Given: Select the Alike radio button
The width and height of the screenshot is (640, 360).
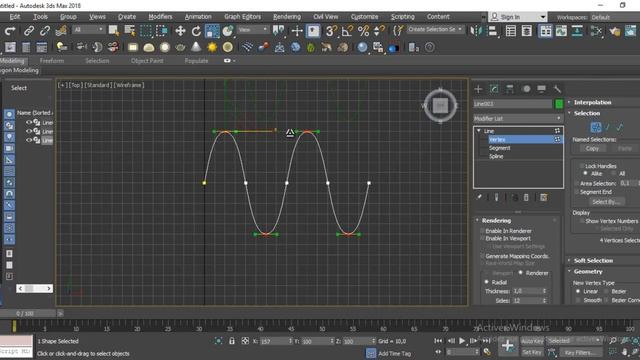Looking at the screenshot, I should [585, 173].
